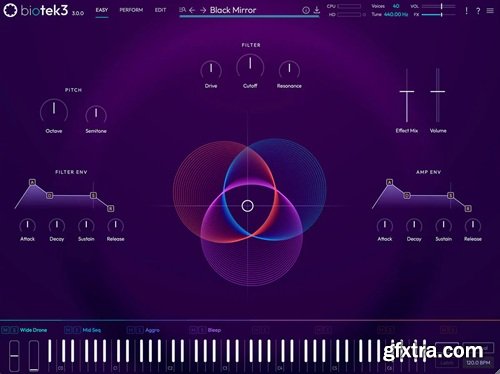Click the Amp Env Release knob
The width and height of the screenshot is (500, 374).
pyautogui.click(x=473, y=226)
